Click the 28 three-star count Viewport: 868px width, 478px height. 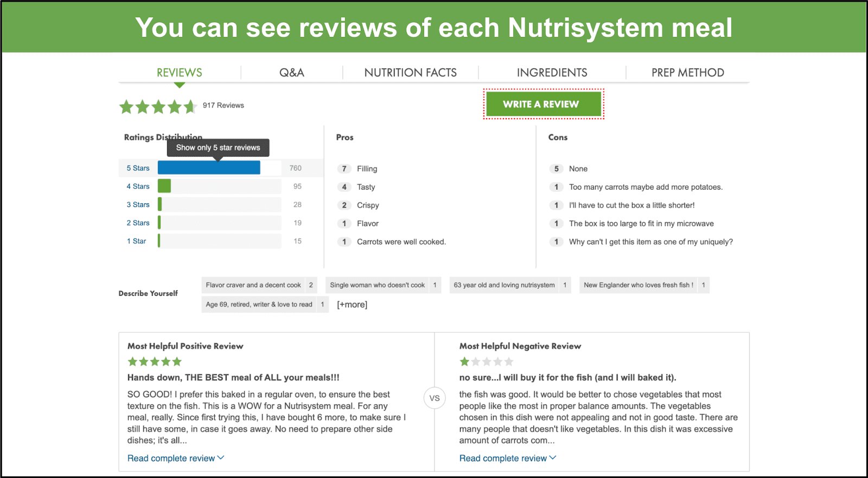[x=297, y=204]
